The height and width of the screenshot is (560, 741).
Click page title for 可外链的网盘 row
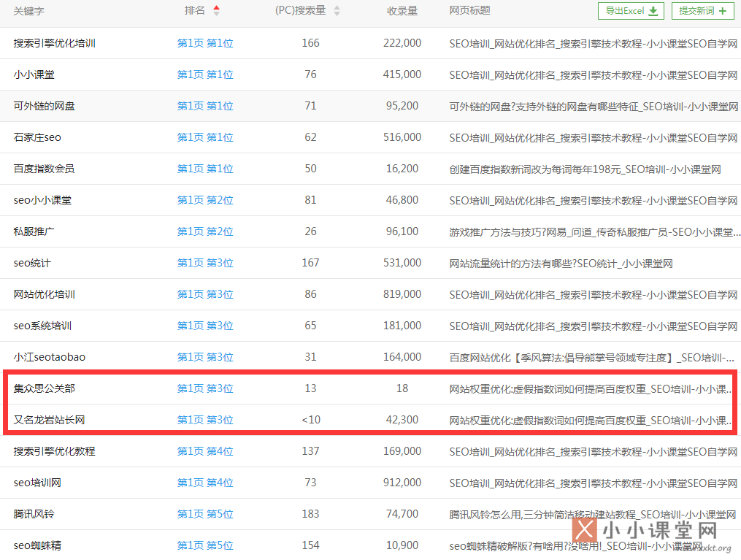pos(594,107)
